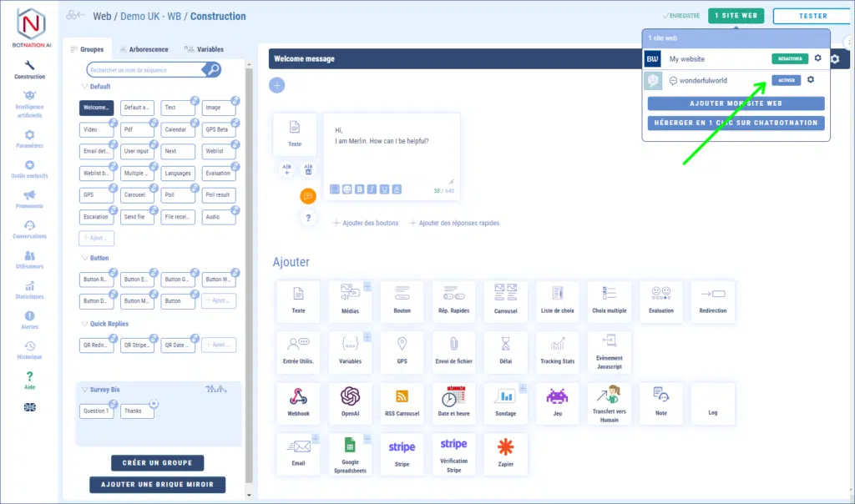
Task: Click Ajouter mon site web button
Action: [x=736, y=103]
